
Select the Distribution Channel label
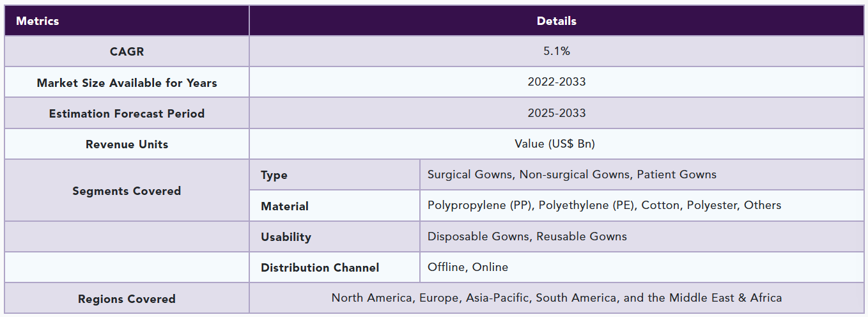(320, 267)
